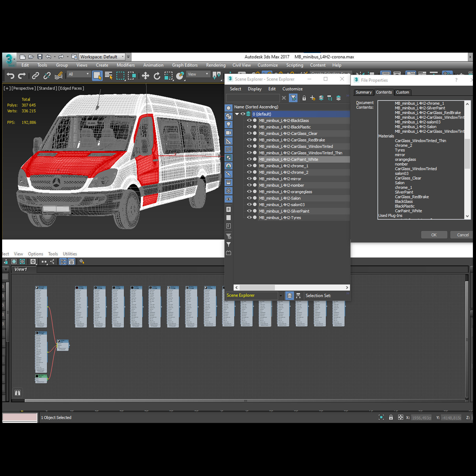Click the Scene Explorer search field
Screen dimensions: 476x476
click(253, 98)
